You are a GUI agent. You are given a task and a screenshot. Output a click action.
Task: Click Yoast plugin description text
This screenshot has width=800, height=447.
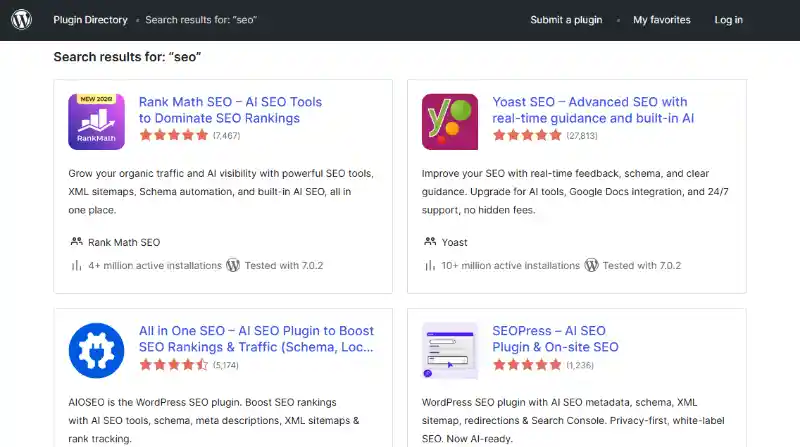point(575,192)
